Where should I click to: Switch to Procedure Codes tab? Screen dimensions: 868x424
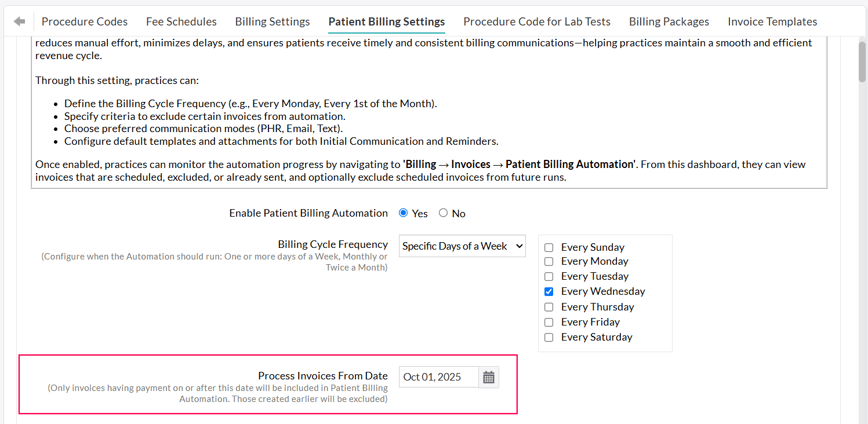(85, 21)
